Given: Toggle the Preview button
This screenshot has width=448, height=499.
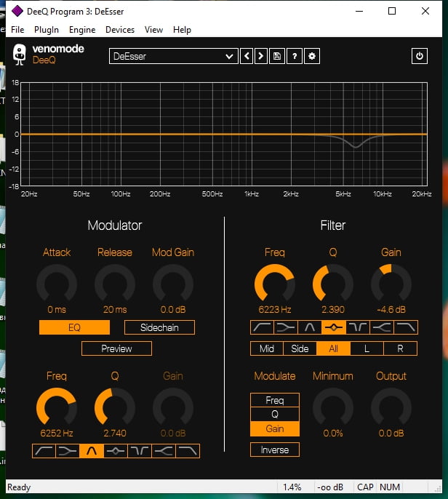Looking at the screenshot, I should tap(117, 348).
